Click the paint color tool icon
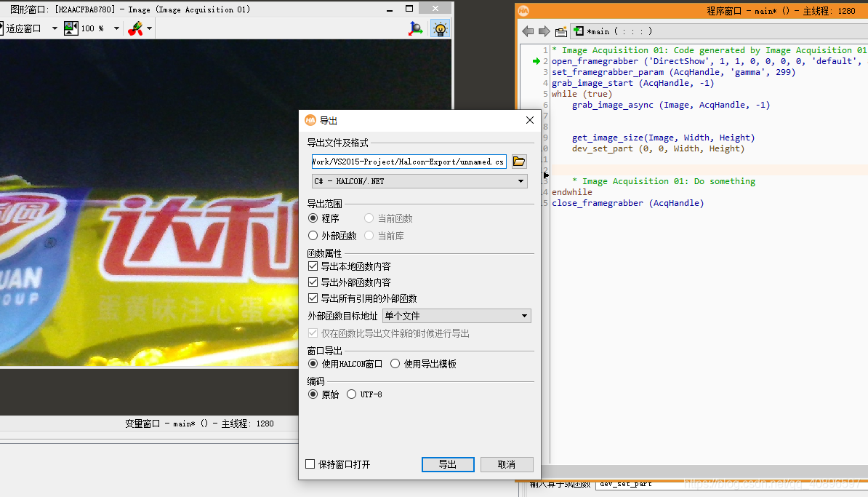This screenshot has width=868, height=497. point(135,28)
